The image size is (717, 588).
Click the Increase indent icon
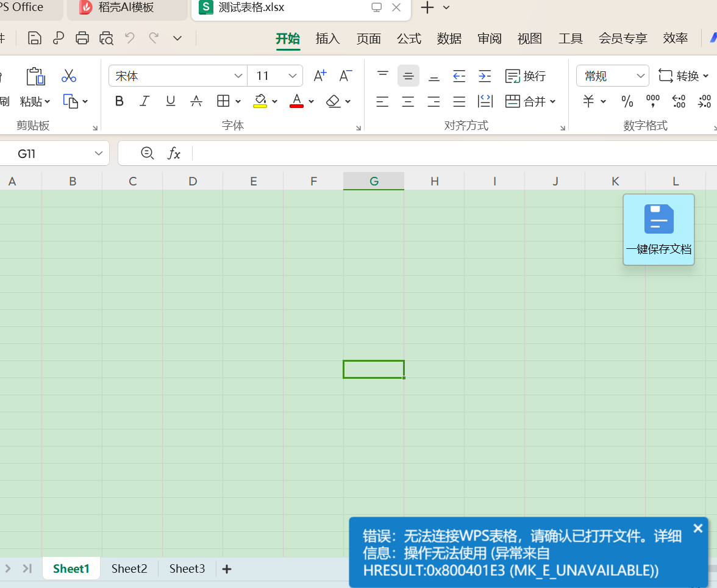tap(485, 76)
